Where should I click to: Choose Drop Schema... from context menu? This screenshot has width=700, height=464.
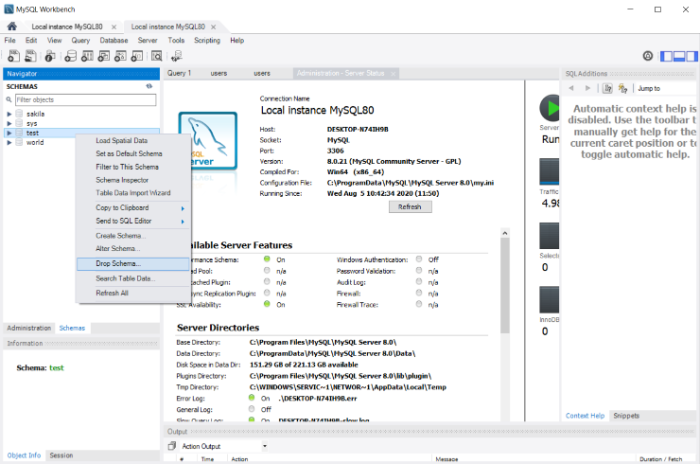(x=133, y=263)
